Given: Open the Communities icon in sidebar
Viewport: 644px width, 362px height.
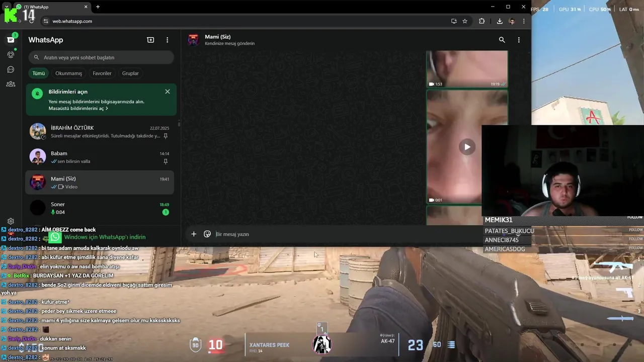Looking at the screenshot, I should point(11,84).
